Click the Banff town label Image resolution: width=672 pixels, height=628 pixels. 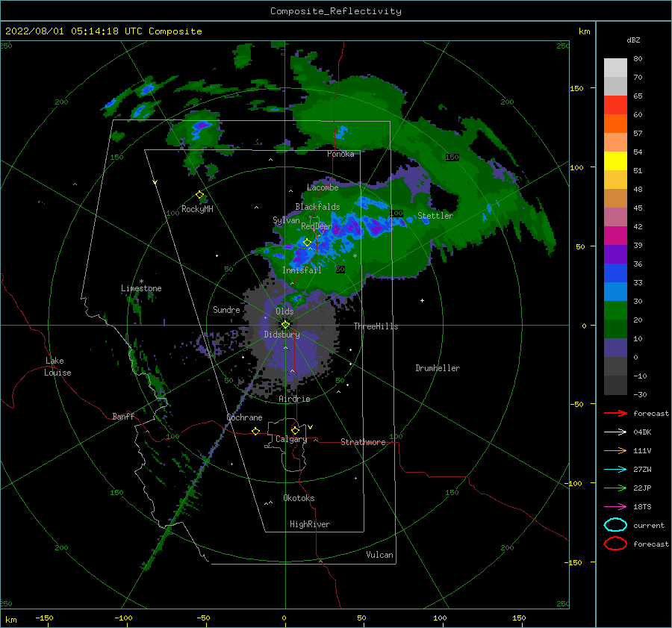pyautogui.click(x=123, y=417)
